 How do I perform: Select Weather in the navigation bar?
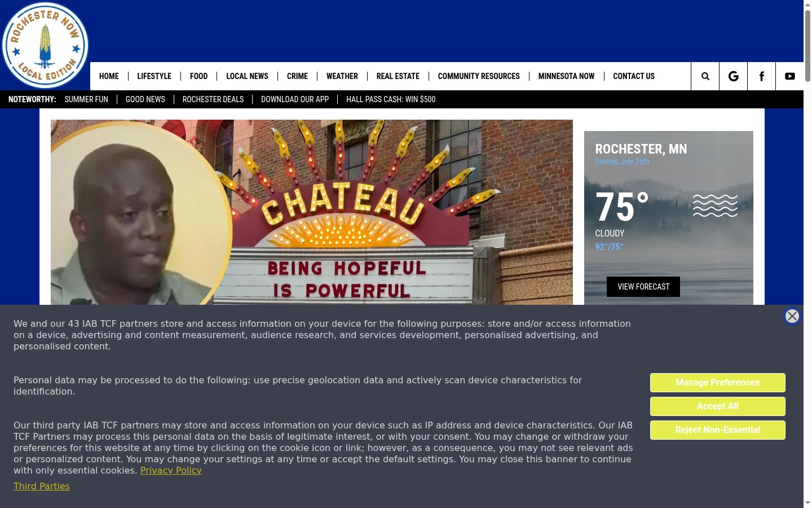point(342,76)
